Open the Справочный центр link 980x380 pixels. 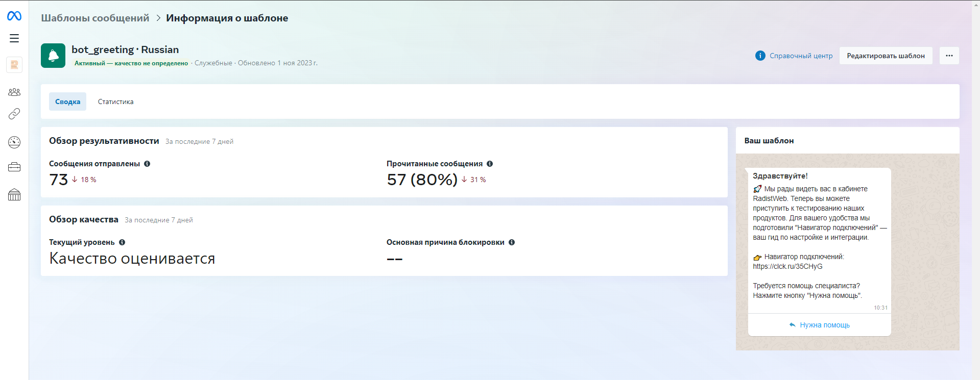[801, 56]
